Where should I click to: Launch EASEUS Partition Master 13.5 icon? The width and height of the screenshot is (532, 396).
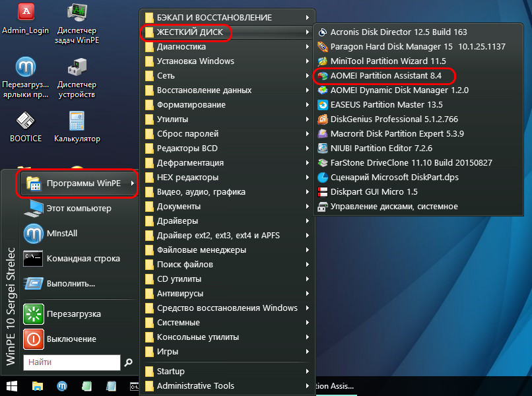[x=322, y=105]
